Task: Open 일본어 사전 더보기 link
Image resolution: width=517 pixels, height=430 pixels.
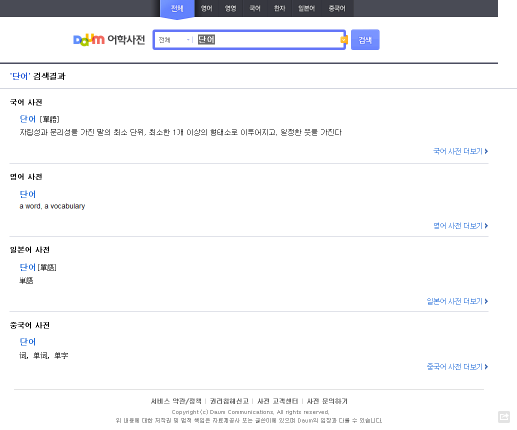Action: (457, 301)
